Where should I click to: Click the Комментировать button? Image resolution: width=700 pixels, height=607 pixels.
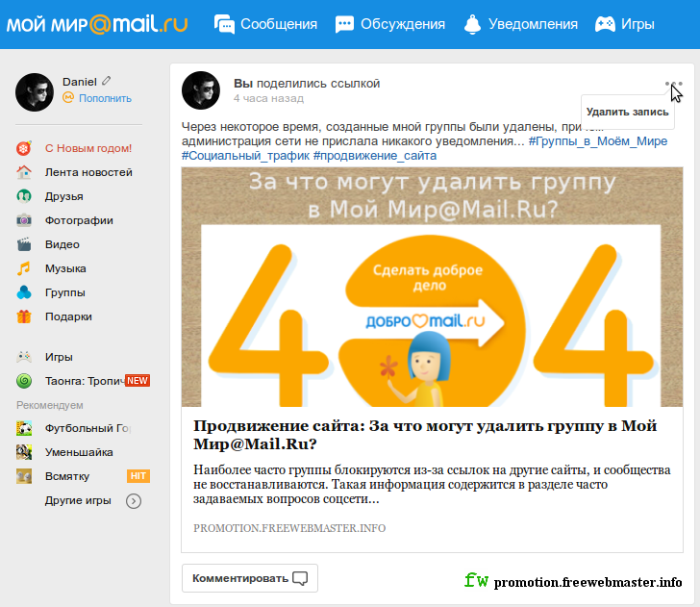[x=250, y=578]
